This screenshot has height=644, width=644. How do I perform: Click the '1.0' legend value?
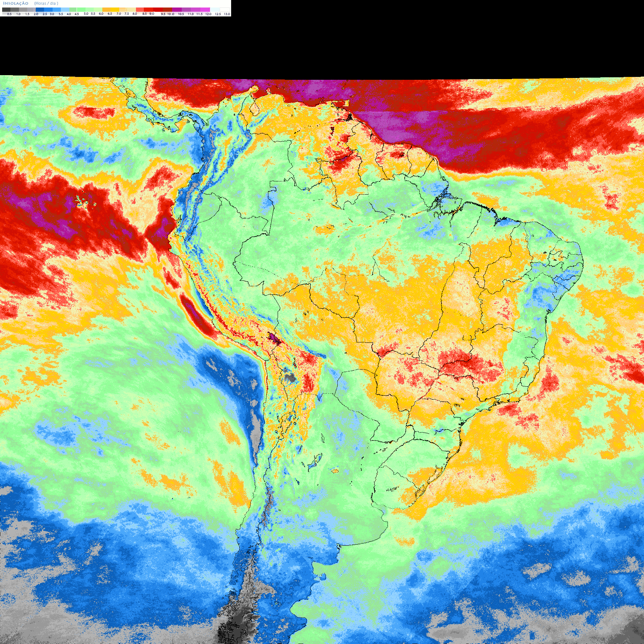pyautogui.click(x=19, y=14)
